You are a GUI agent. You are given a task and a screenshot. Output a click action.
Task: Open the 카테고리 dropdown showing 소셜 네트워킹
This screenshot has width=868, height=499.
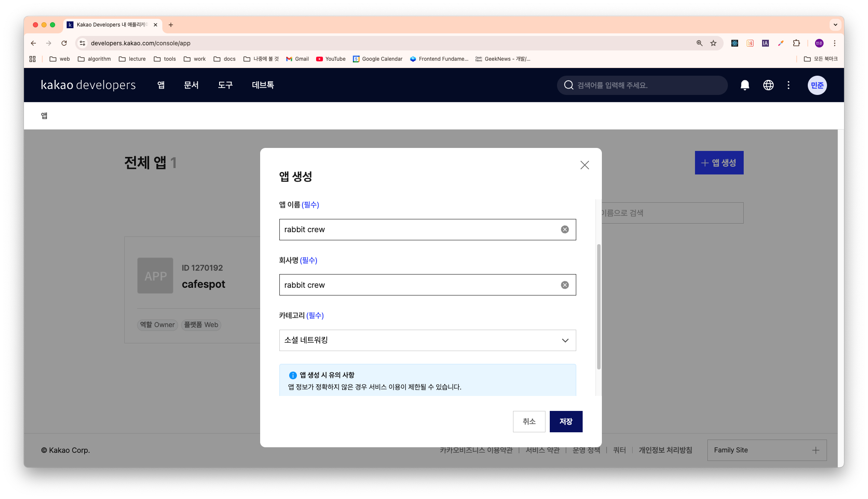click(x=428, y=340)
